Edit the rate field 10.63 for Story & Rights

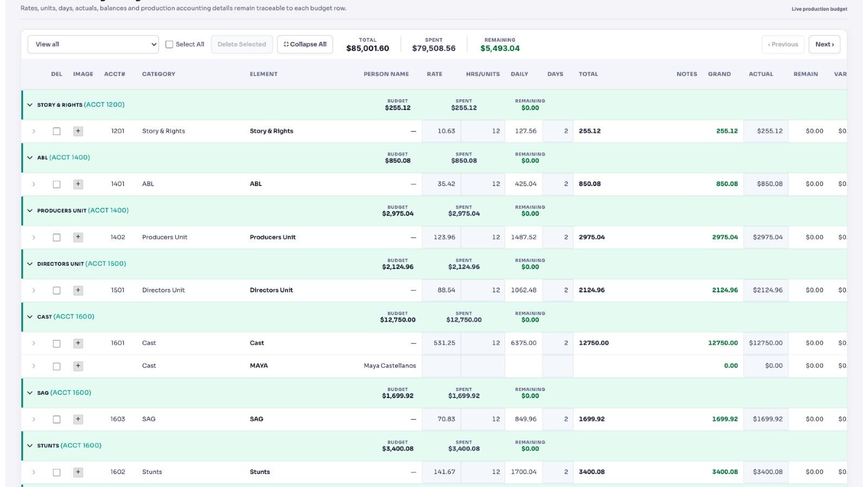coord(441,131)
